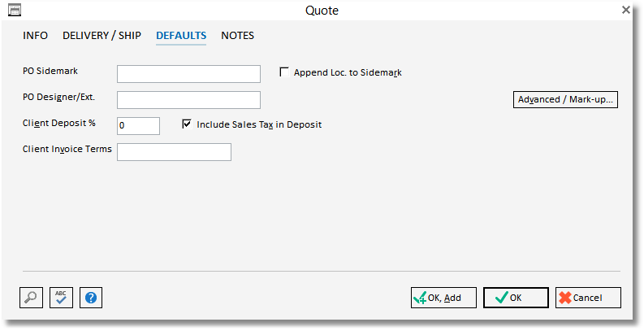644x331 pixels.
Task: Click the magnifying glass search icon
Action: [x=31, y=298]
